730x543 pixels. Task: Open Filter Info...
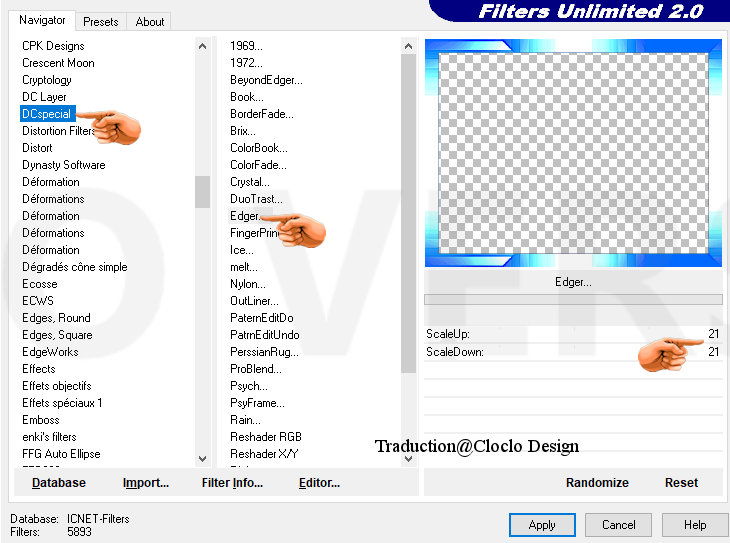[232, 482]
